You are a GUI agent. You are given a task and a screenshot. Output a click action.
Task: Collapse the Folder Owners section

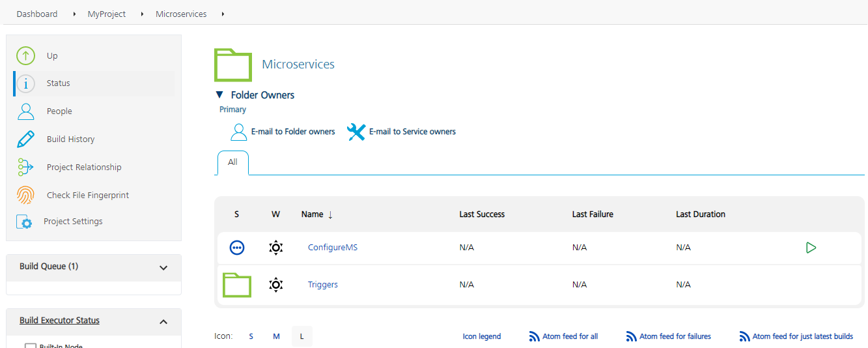219,95
